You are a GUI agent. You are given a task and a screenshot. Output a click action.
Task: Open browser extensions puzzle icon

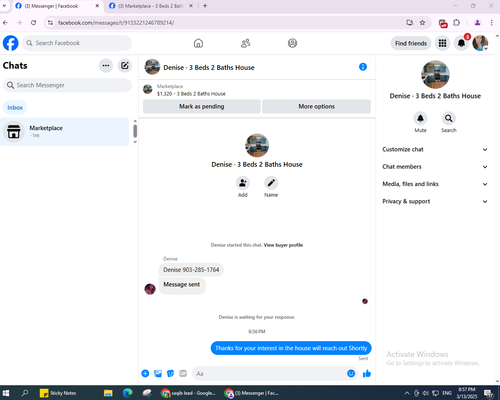pos(457,23)
